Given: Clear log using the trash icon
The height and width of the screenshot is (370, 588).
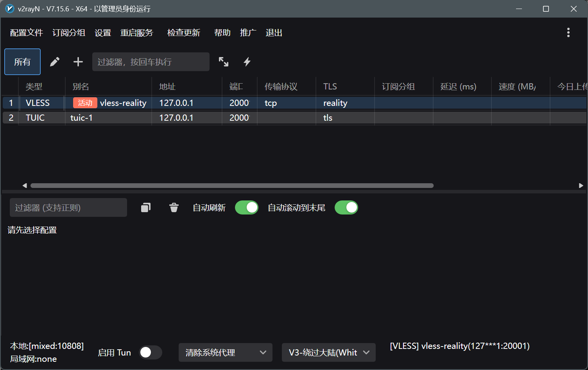Looking at the screenshot, I should click(x=174, y=207).
